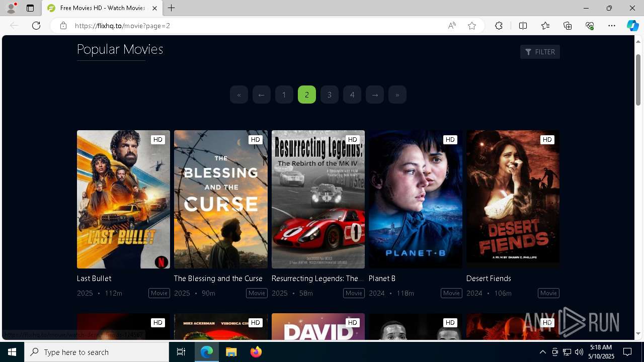This screenshot has width=644, height=362.
Task: Click the taskbar search box
Action: pos(97,352)
